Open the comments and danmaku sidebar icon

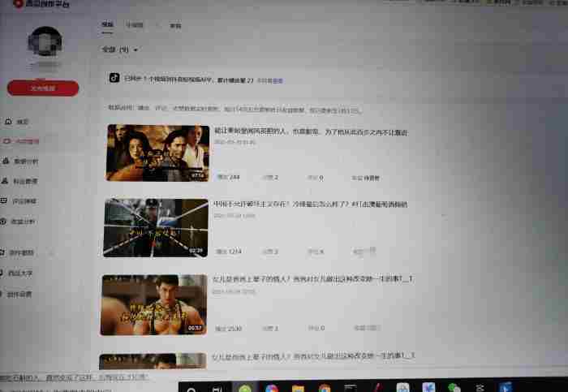3,200
